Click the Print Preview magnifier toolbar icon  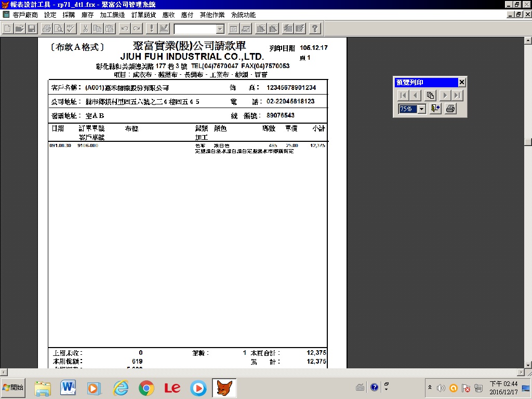coord(59,29)
